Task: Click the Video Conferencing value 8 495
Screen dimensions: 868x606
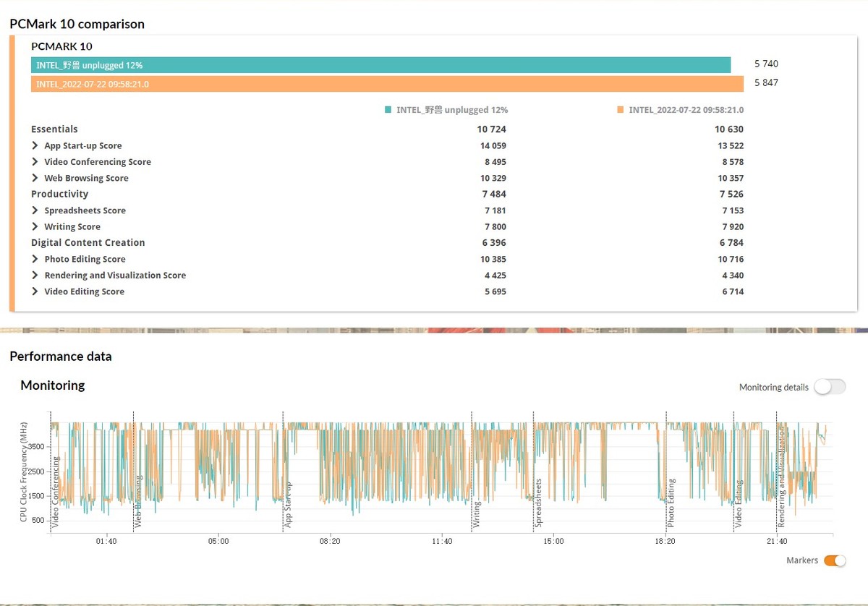Action: click(x=495, y=162)
